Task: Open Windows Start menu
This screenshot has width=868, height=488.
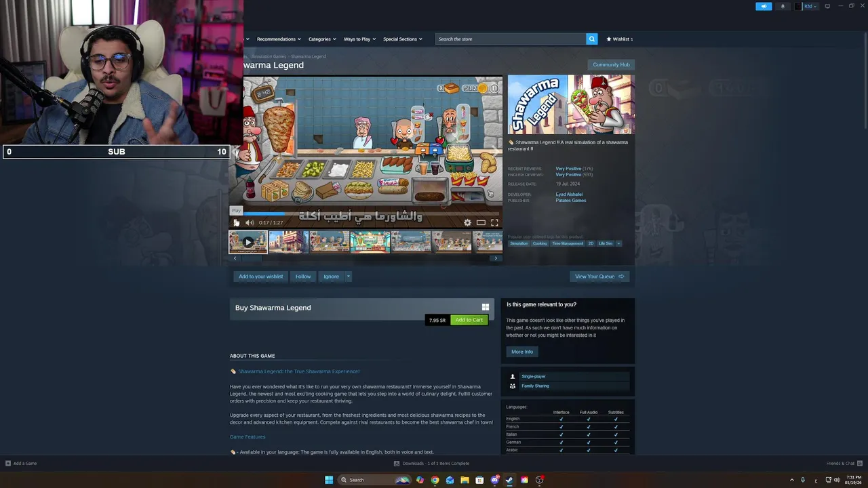Action: click(x=329, y=480)
